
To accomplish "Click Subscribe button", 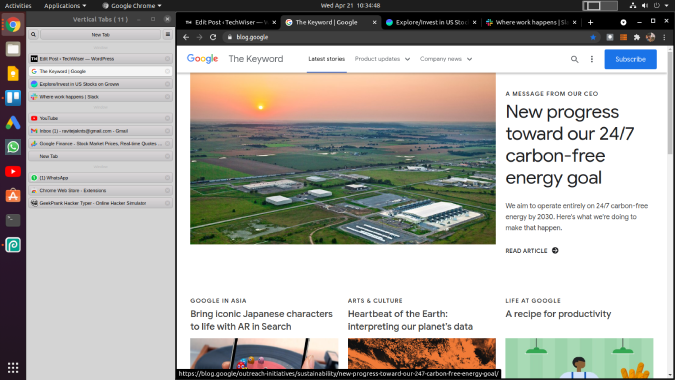I will pos(630,59).
